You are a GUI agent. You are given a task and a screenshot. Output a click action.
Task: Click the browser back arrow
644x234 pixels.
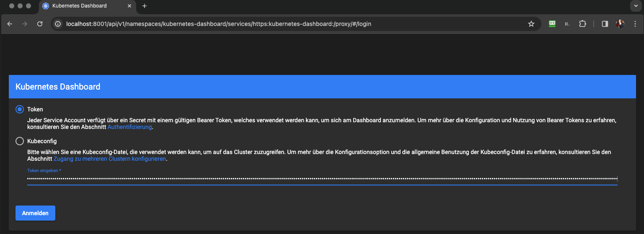click(x=10, y=24)
